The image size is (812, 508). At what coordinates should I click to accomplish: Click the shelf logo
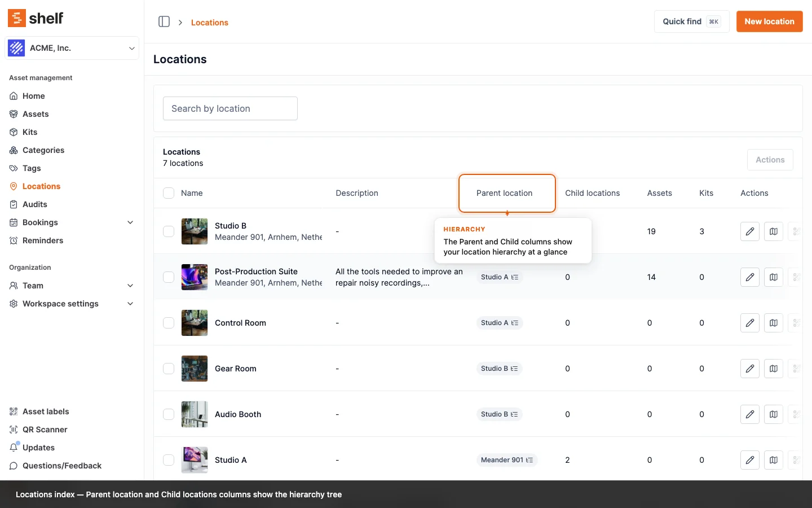(36, 18)
